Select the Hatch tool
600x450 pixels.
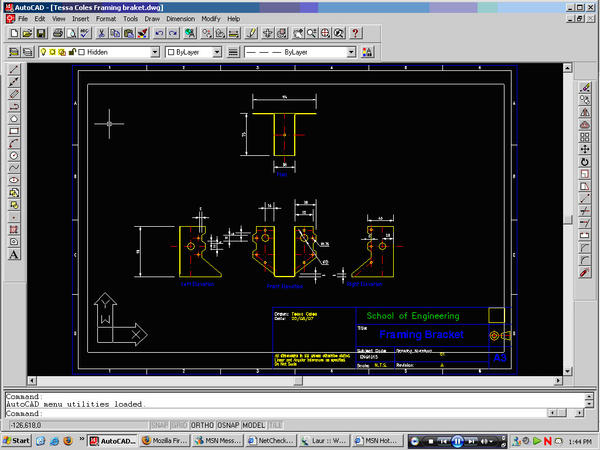pyautogui.click(x=14, y=230)
